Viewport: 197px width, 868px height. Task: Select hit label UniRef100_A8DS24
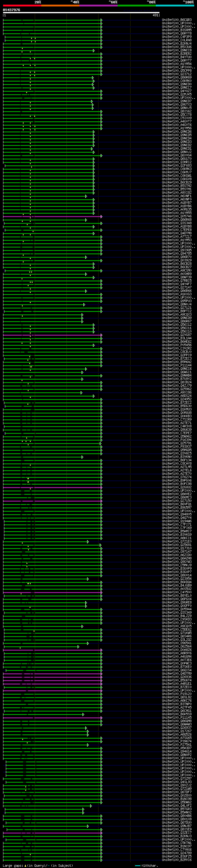(177, 396)
